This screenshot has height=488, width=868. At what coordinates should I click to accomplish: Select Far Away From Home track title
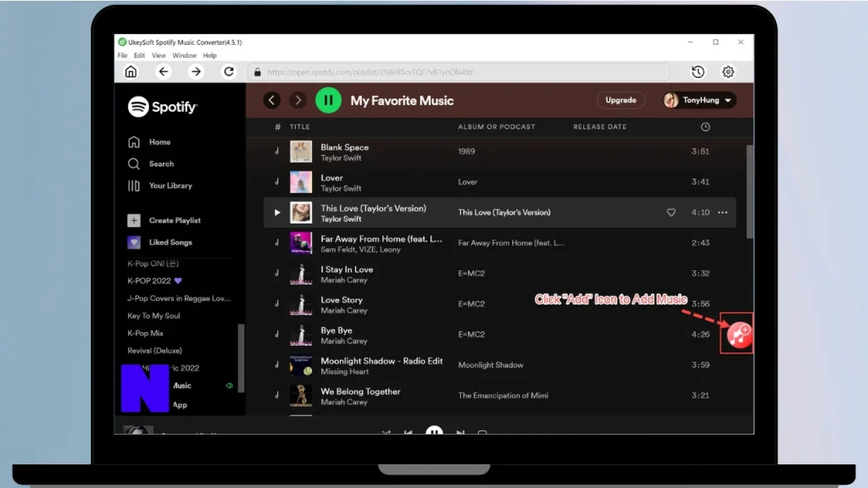coord(381,239)
